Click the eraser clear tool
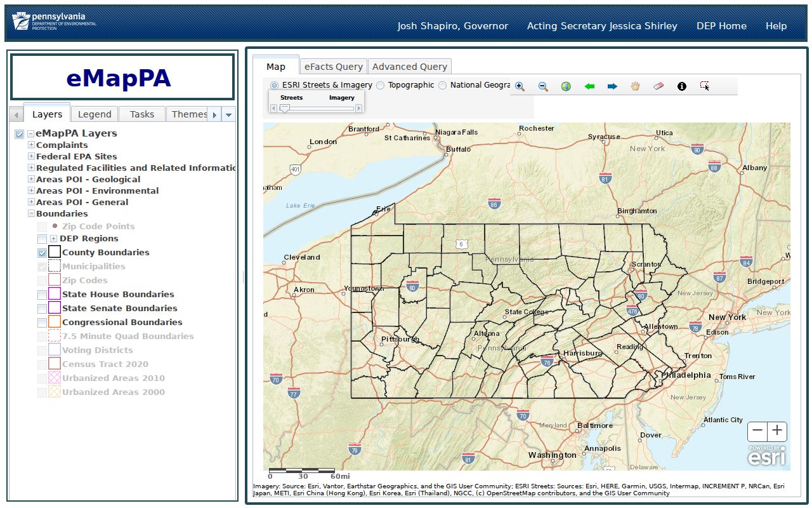Image resolution: width=812 pixels, height=508 pixels. coord(658,86)
